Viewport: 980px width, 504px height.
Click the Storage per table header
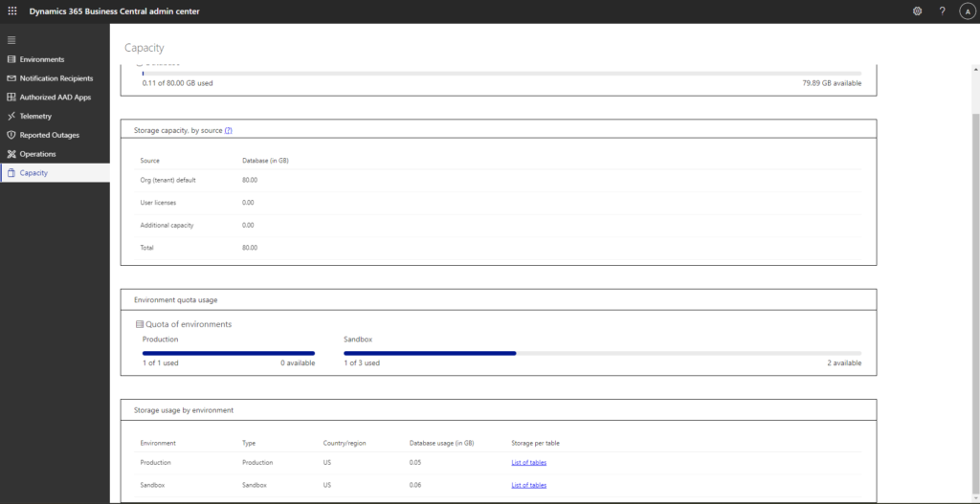535,443
